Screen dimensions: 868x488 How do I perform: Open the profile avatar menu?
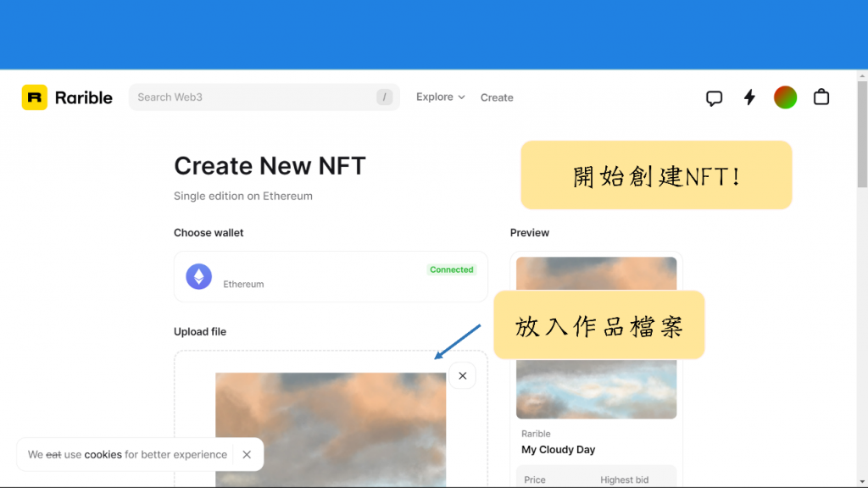tap(785, 97)
